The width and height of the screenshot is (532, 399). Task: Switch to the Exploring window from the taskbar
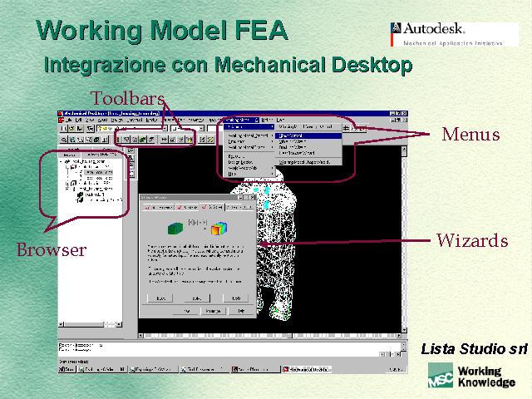[x=153, y=369]
